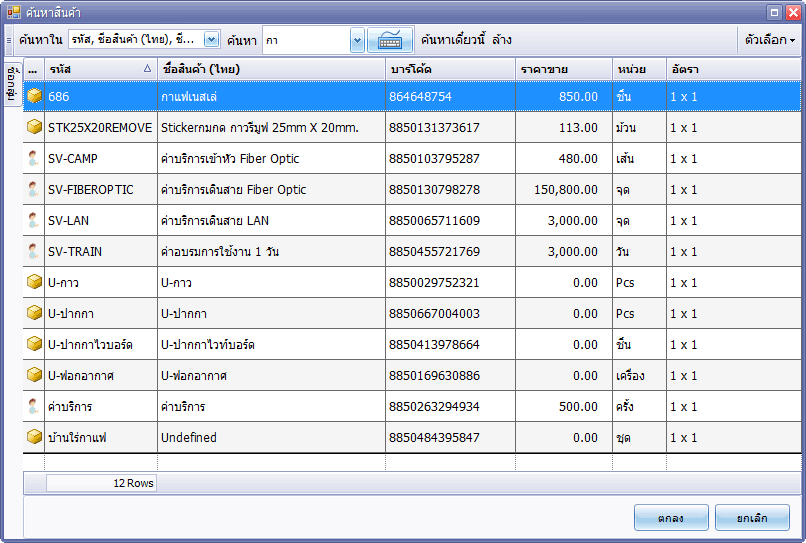Click the person icon for ค่าบริการ row
Viewport: 806px width, 543px height.
(34, 406)
